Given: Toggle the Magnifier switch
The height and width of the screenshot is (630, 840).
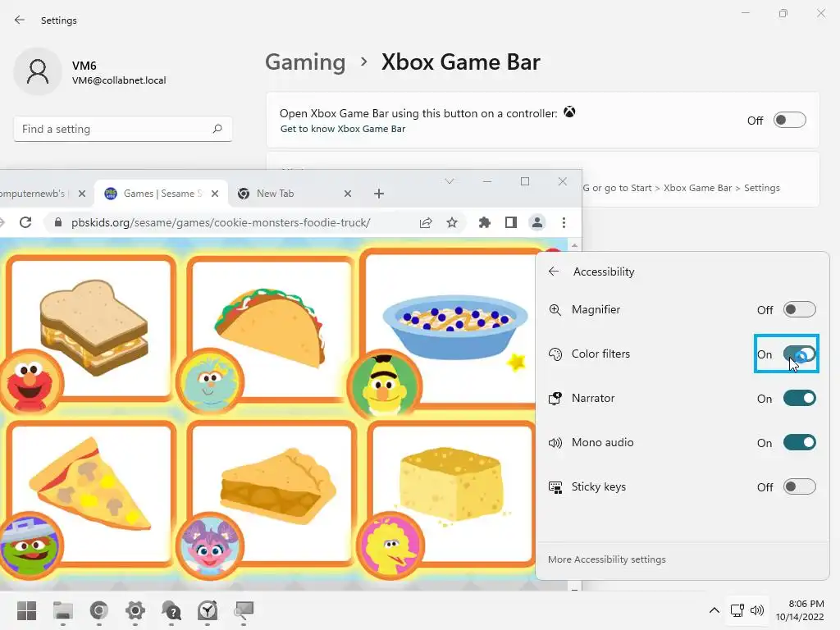Looking at the screenshot, I should 799,309.
